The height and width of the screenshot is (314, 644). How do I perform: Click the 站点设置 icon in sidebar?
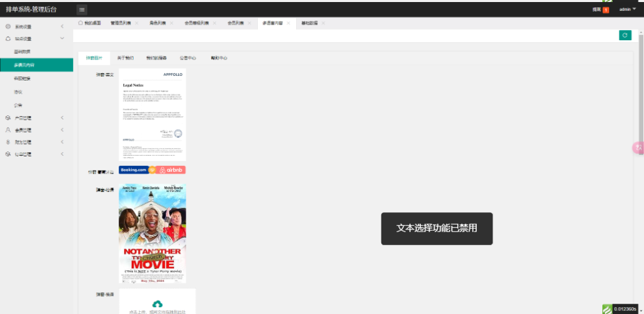[8, 39]
